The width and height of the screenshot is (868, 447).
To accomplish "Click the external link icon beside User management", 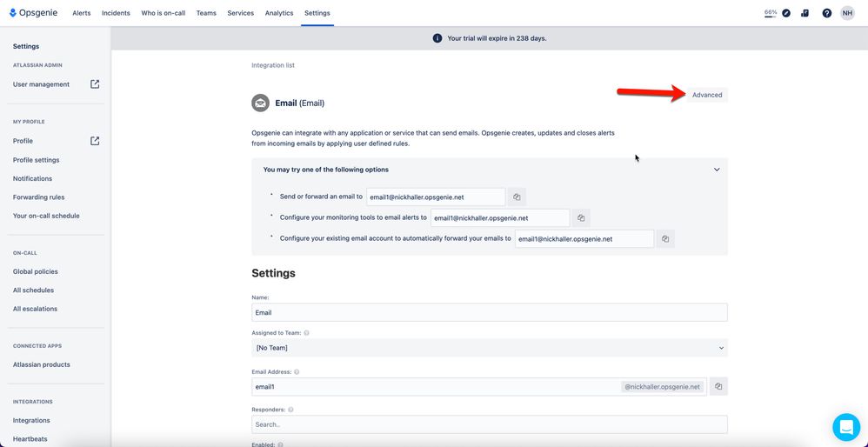I will [95, 84].
